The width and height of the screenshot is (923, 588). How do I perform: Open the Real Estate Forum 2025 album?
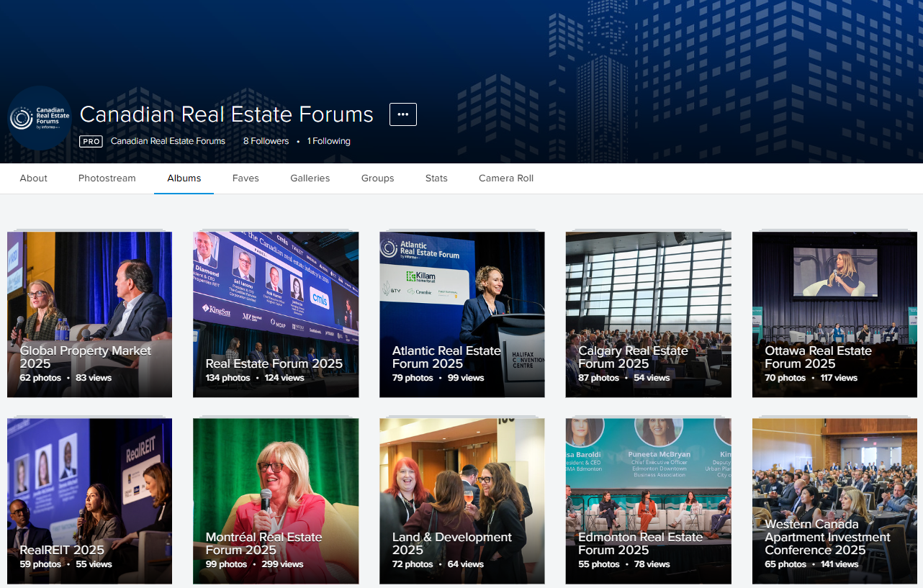point(276,315)
